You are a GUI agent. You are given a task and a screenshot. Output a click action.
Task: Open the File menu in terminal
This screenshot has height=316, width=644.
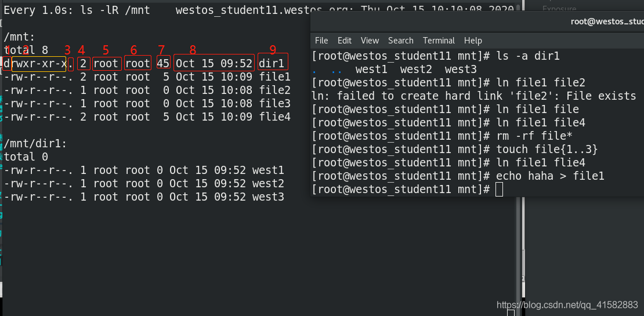[x=321, y=41]
